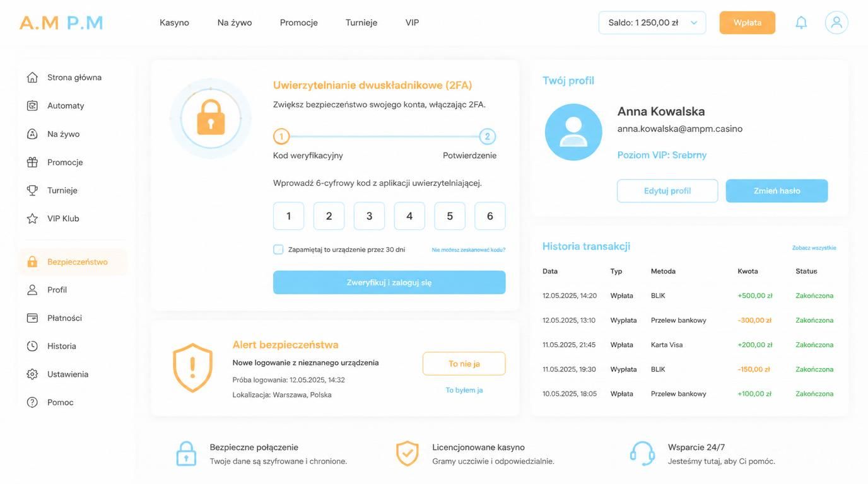Focus the first code digit field
Image resolution: width=868 pixels, height=484 pixels.
[x=288, y=216]
